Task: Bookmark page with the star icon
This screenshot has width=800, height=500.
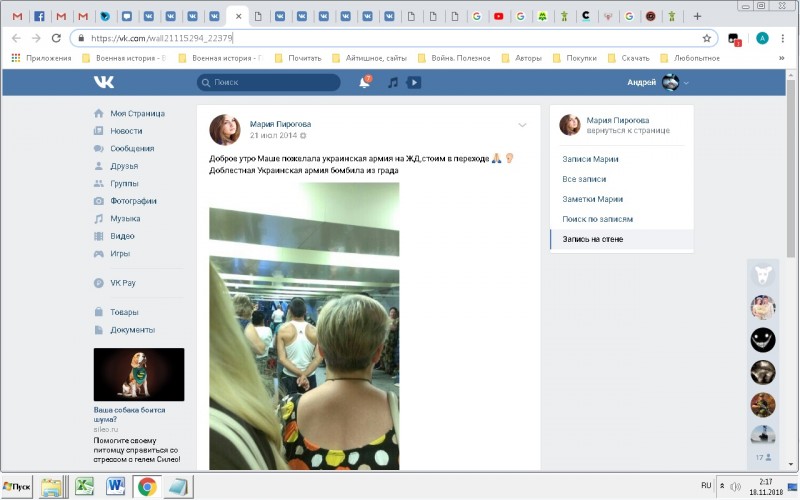Action: pyautogui.click(x=707, y=38)
